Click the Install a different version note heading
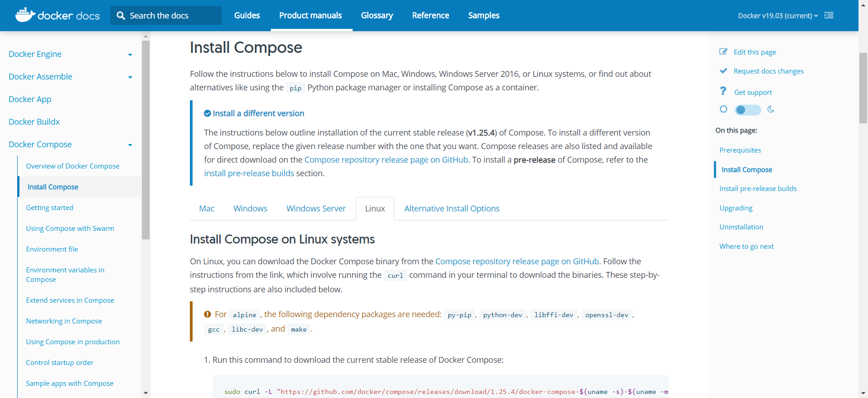 tap(258, 113)
